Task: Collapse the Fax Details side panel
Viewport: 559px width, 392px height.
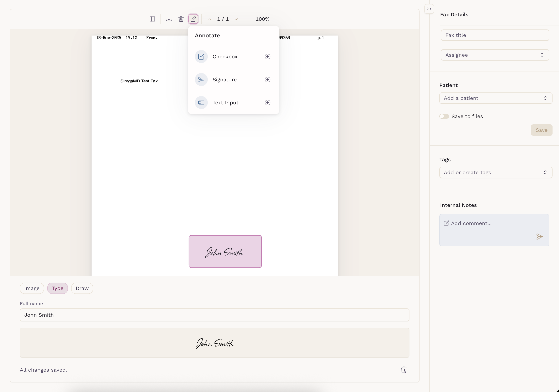Action: pos(429,9)
